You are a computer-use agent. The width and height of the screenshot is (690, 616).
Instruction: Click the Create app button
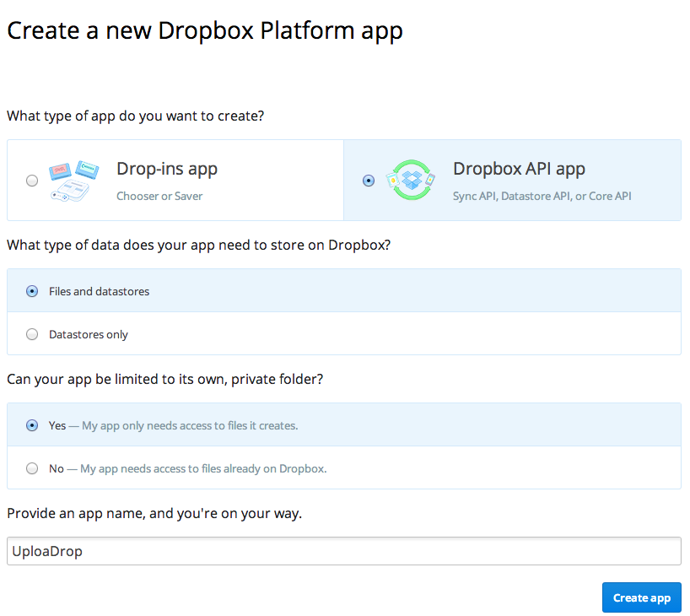(642, 597)
